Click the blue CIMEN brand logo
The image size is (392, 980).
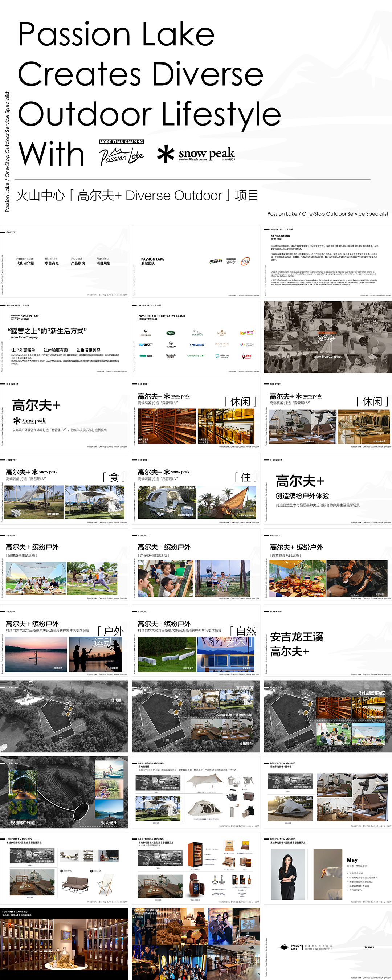coord(197,344)
